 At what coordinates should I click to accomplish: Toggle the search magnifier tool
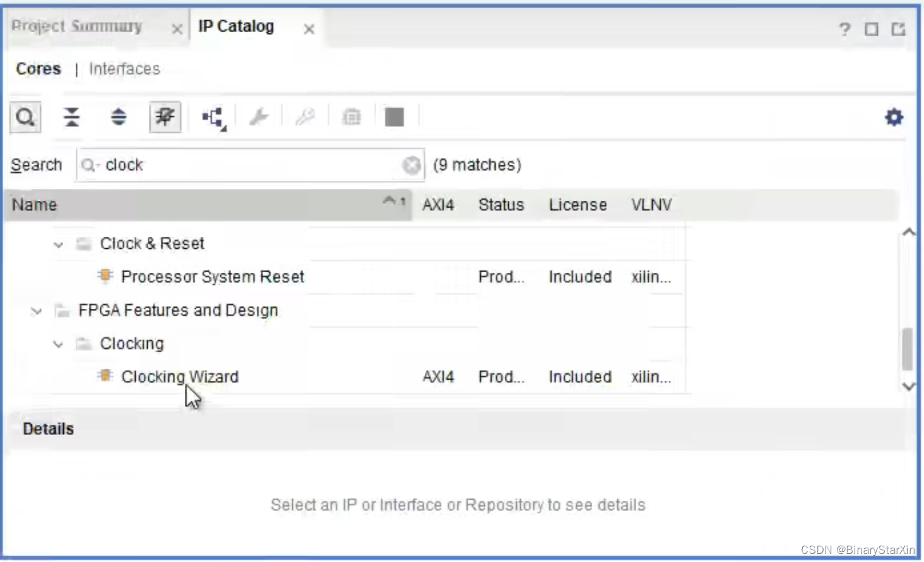tap(25, 117)
